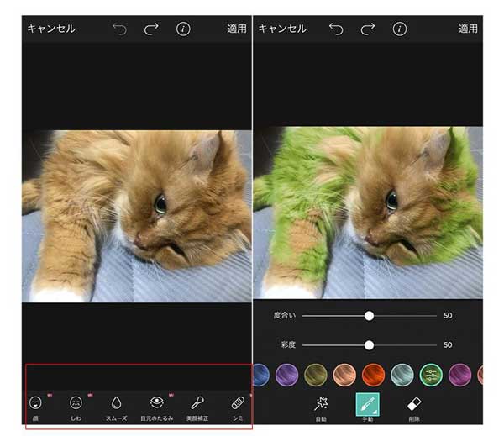Click undo arrow in the hair-color screen
The height and width of the screenshot is (436, 504).
(336, 29)
